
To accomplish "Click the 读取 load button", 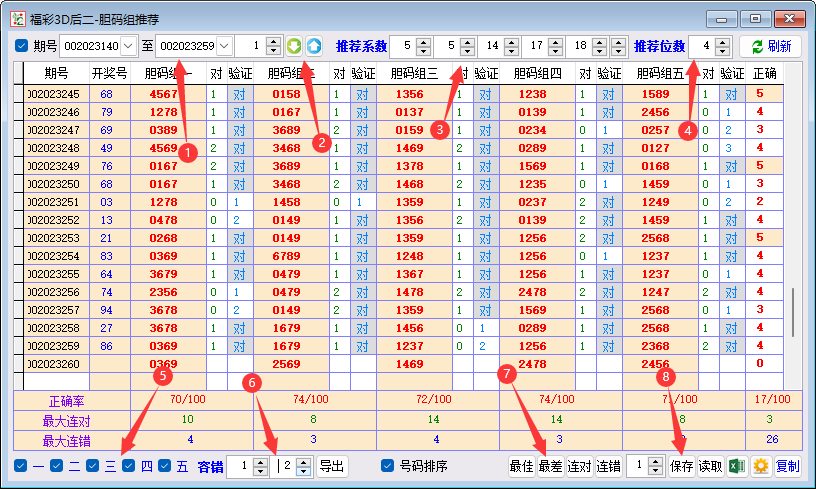I will click(711, 466).
